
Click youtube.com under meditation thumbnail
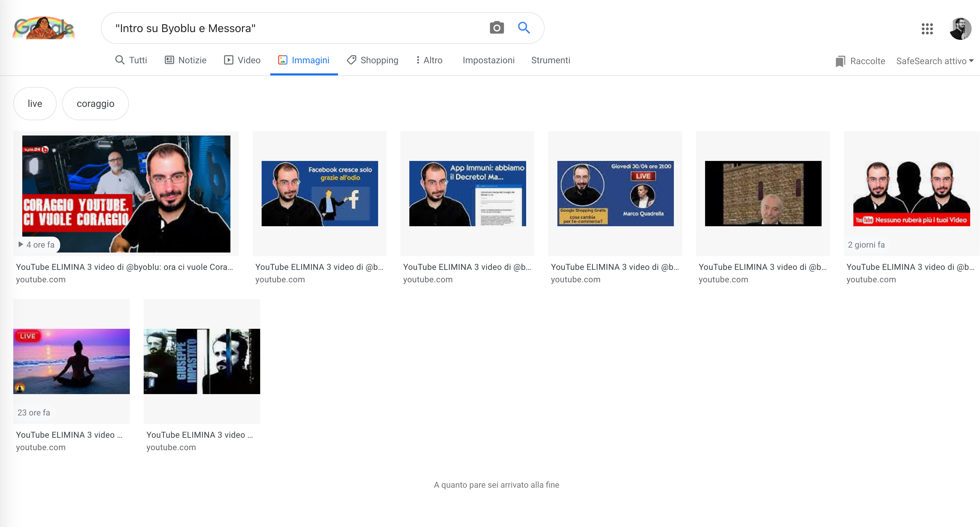(41, 447)
